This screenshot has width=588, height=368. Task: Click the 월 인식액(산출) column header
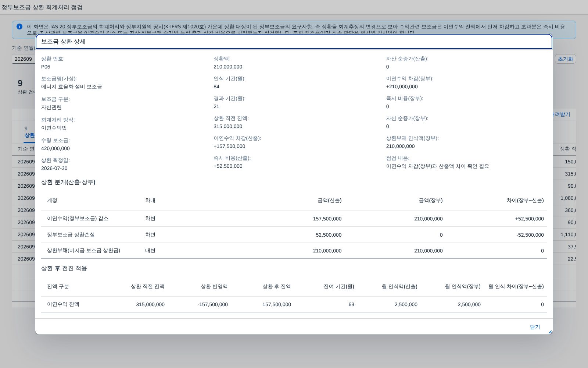[x=399, y=286]
